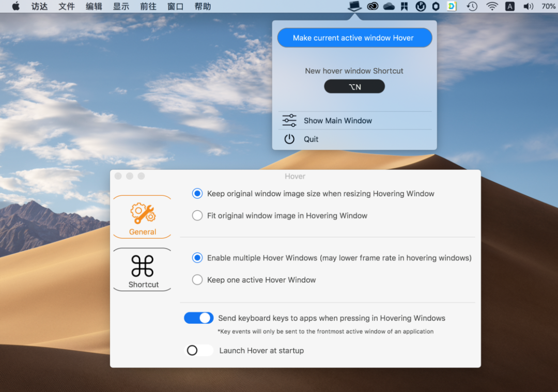Image resolution: width=558 pixels, height=392 pixels.
Task: Open the 帮助 menu
Action: click(203, 6)
